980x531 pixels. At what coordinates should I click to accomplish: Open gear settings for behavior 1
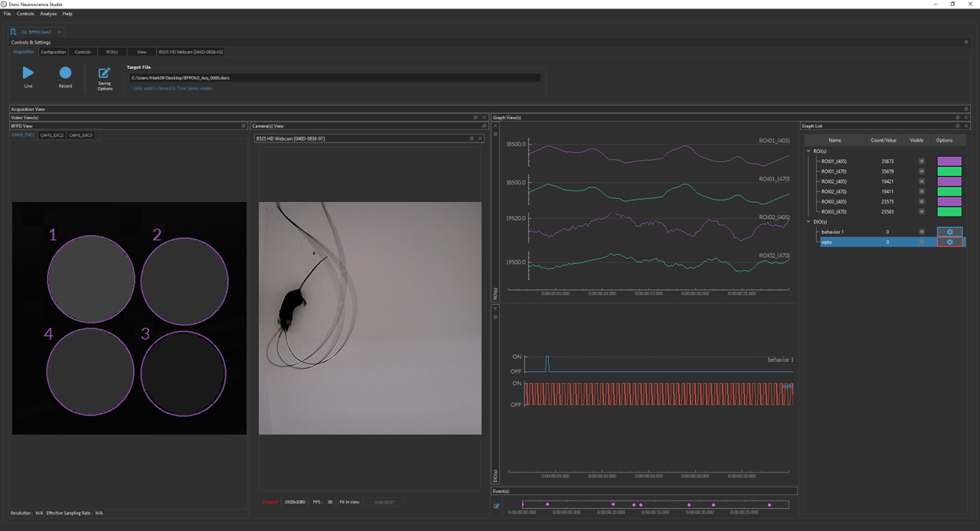949,232
